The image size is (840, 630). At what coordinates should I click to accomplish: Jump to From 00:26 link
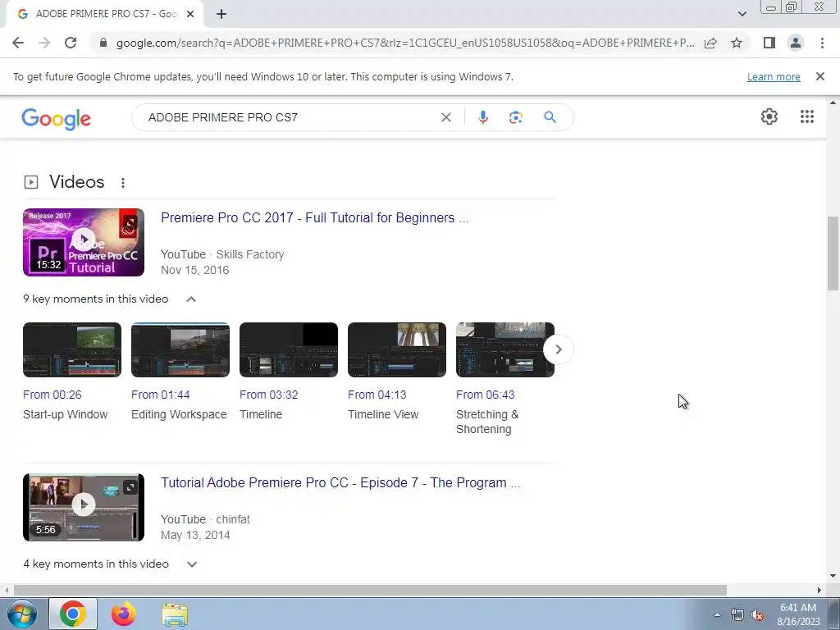(x=52, y=395)
